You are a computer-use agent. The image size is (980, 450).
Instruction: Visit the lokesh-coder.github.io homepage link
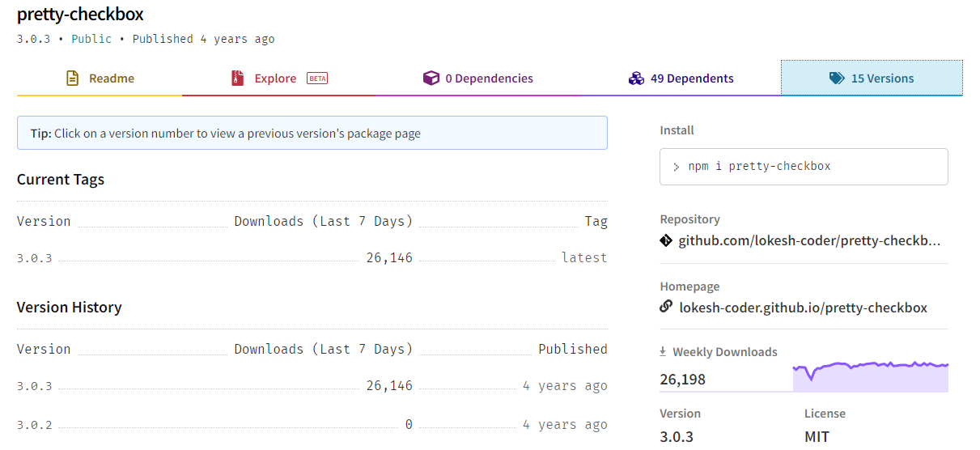pyautogui.click(x=803, y=308)
